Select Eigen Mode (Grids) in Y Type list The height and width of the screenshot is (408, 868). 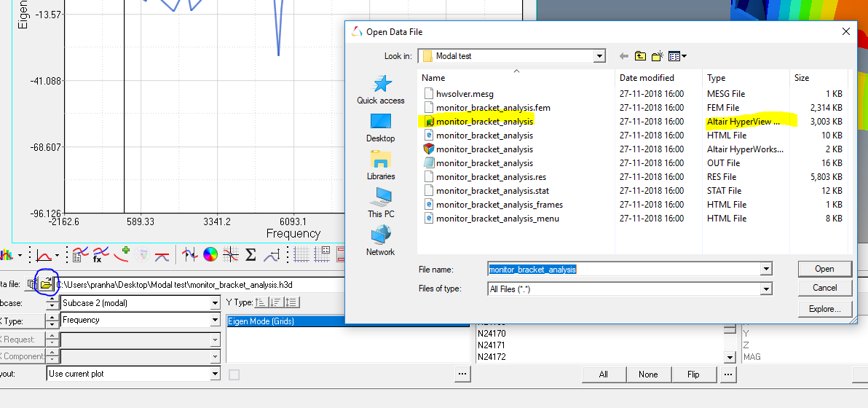pyautogui.click(x=261, y=321)
